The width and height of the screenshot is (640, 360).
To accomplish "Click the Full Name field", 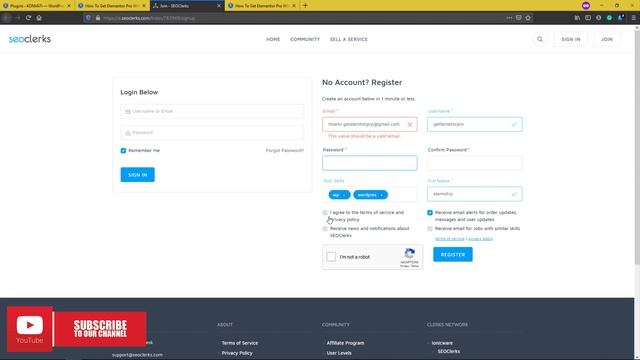I will click(x=475, y=194).
